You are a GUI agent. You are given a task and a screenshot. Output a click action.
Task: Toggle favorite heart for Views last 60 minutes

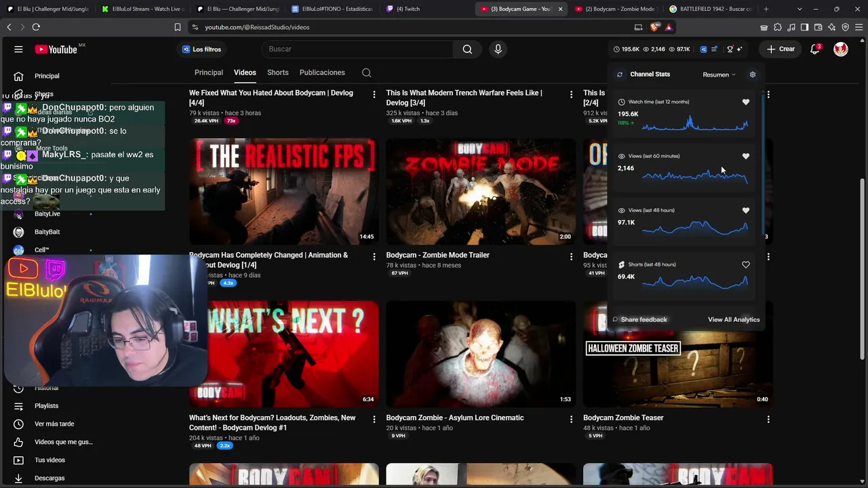[746, 157]
